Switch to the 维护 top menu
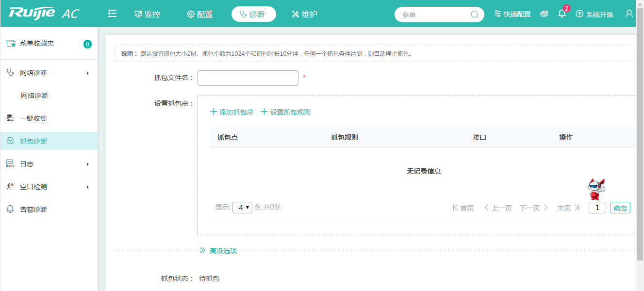The height and width of the screenshot is (291, 644). pyautogui.click(x=304, y=14)
